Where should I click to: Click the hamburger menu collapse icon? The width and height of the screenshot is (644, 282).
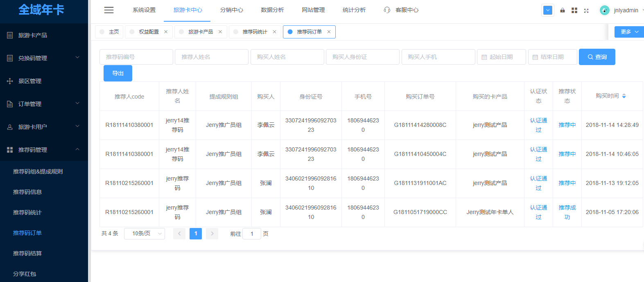click(109, 10)
